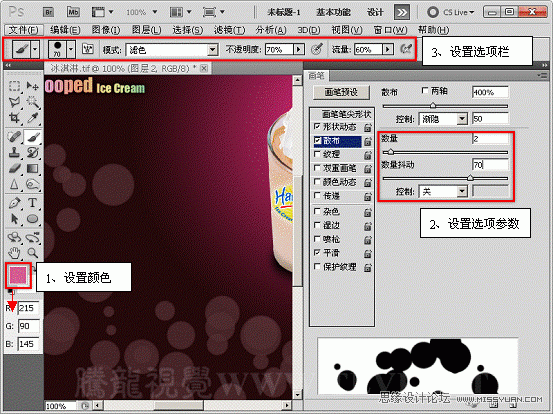Image resolution: width=553 pixels, height=414 pixels.
Task: Switch to 设计 workspace
Action: pos(375,12)
